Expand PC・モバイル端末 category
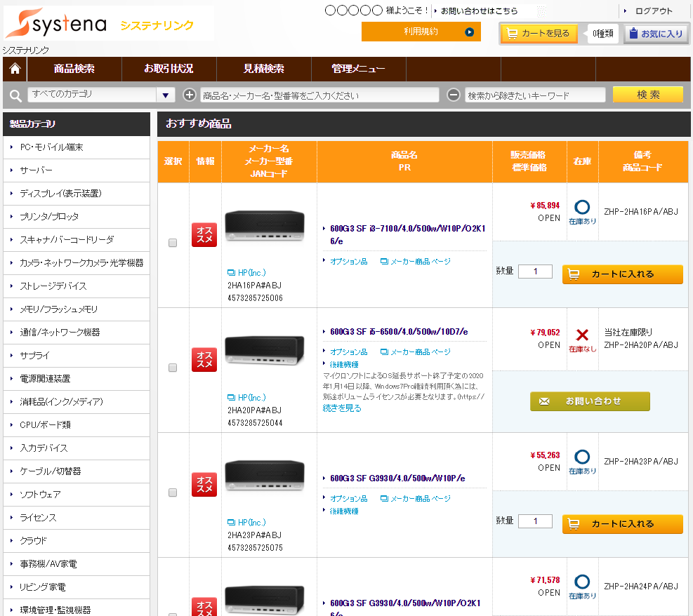 pos(77,147)
